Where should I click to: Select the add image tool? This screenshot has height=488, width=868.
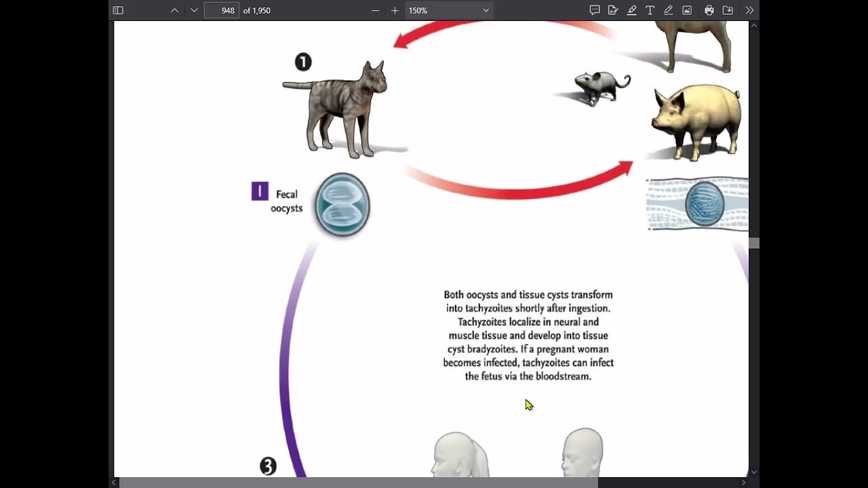pyautogui.click(x=687, y=10)
